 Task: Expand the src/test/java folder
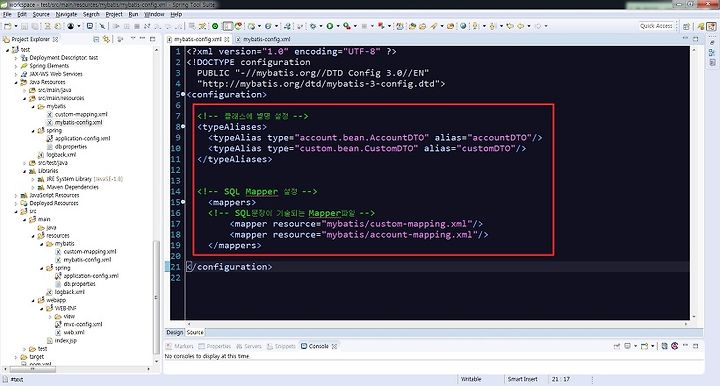coord(25,163)
